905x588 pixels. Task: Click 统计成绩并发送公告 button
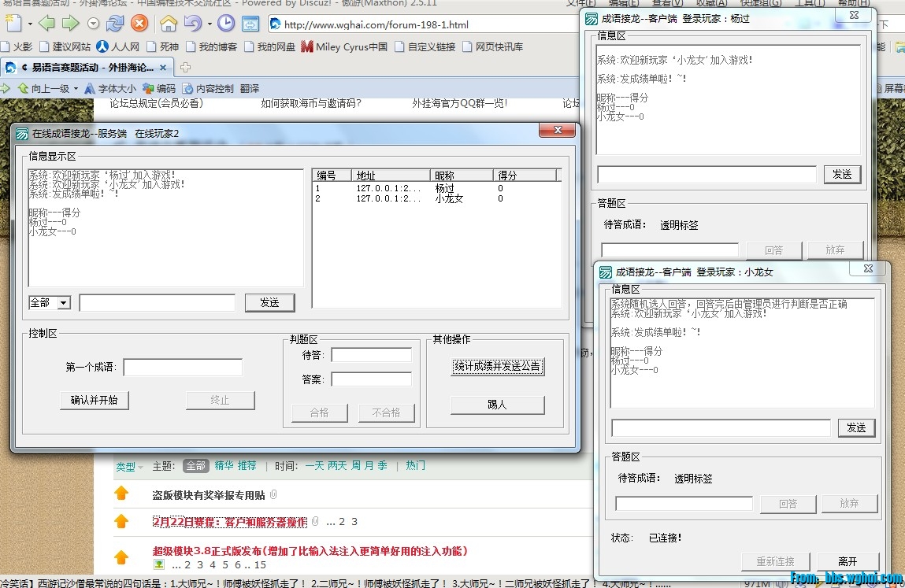click(x=497, y=366)
